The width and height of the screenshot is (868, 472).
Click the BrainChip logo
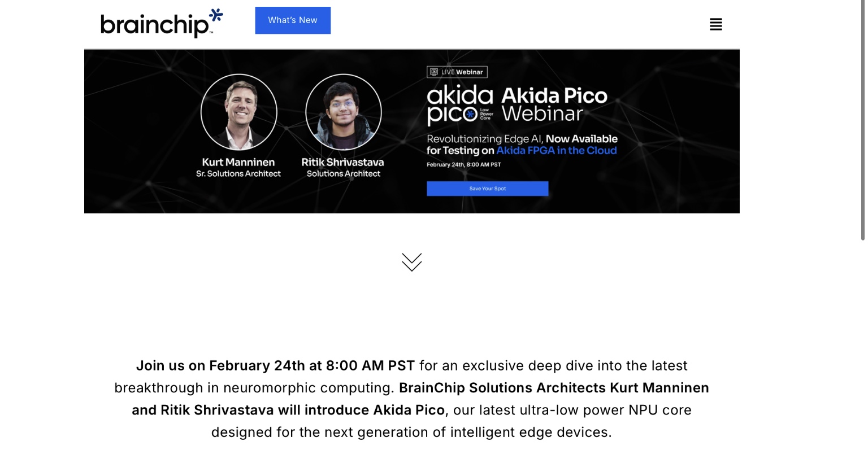click(x=162, y=24)
